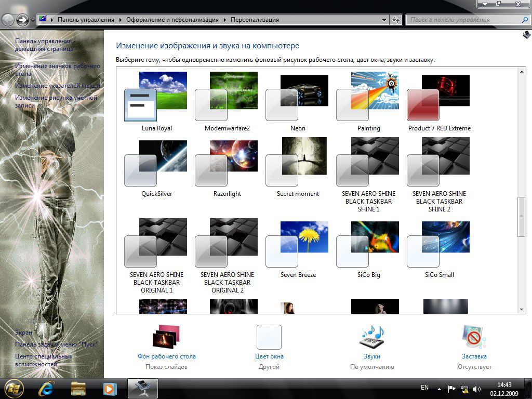The image size is (532, 399).
Task: Select the Luna Royal theme
Action: tap(156, 101)
